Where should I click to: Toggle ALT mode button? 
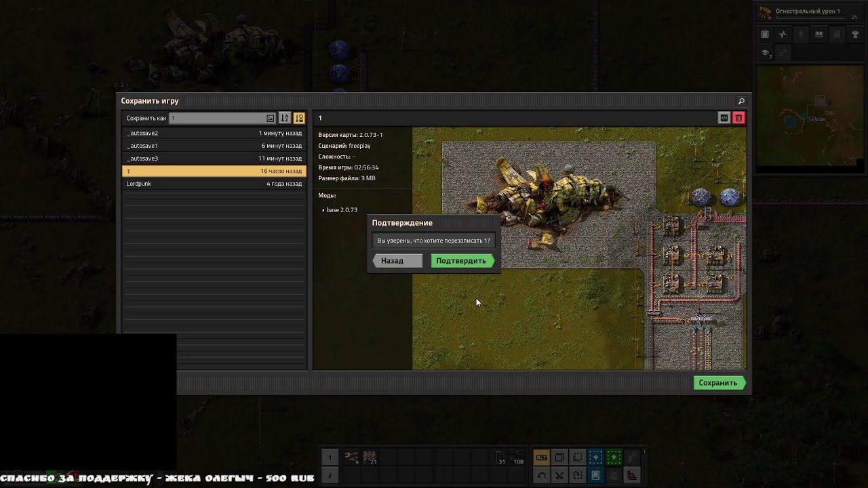point(541,457)
